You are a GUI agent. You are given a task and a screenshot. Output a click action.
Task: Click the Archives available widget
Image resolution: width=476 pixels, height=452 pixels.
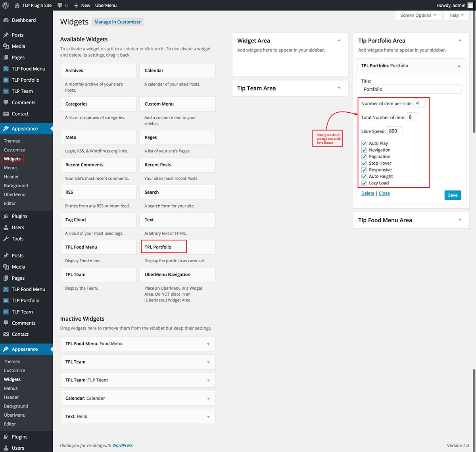click(98, 71)
